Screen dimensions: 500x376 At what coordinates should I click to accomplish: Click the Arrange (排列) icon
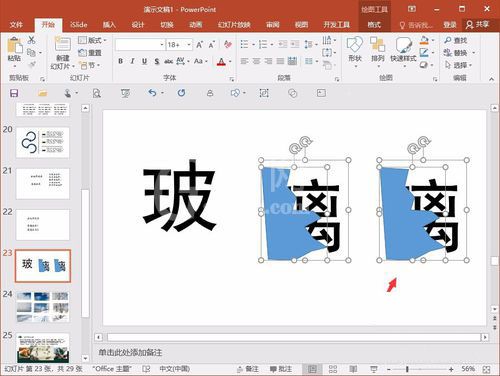(377, 45)
